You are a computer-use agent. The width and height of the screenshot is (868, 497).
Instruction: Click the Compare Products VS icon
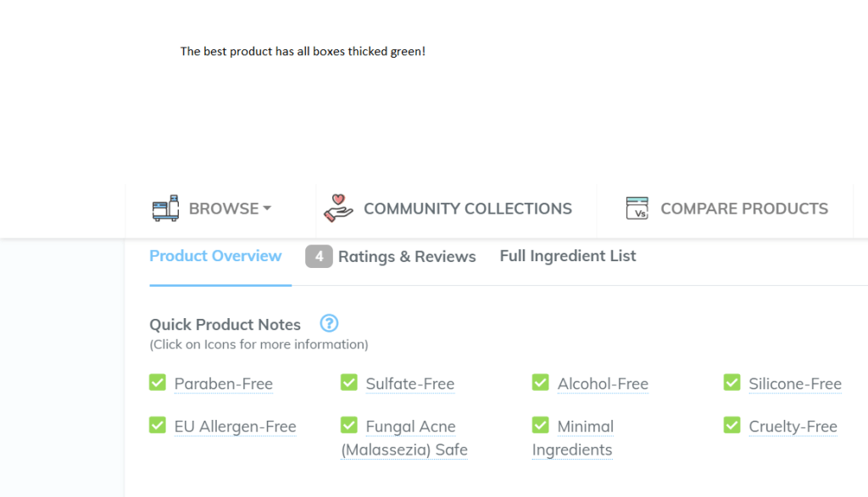coord(637,208)
